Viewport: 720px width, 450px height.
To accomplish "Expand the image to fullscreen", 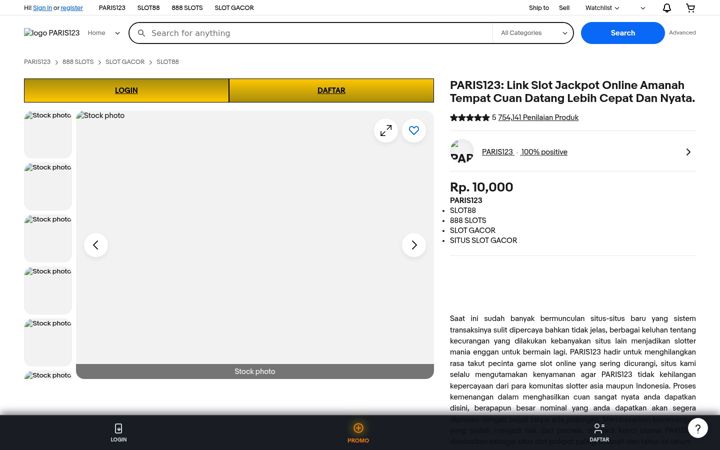I will click(386, 130).
